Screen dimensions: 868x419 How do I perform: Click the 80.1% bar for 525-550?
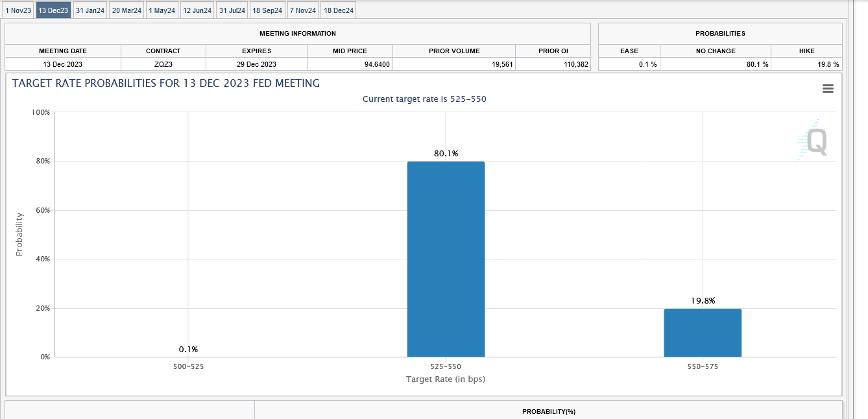click(446, 259)
